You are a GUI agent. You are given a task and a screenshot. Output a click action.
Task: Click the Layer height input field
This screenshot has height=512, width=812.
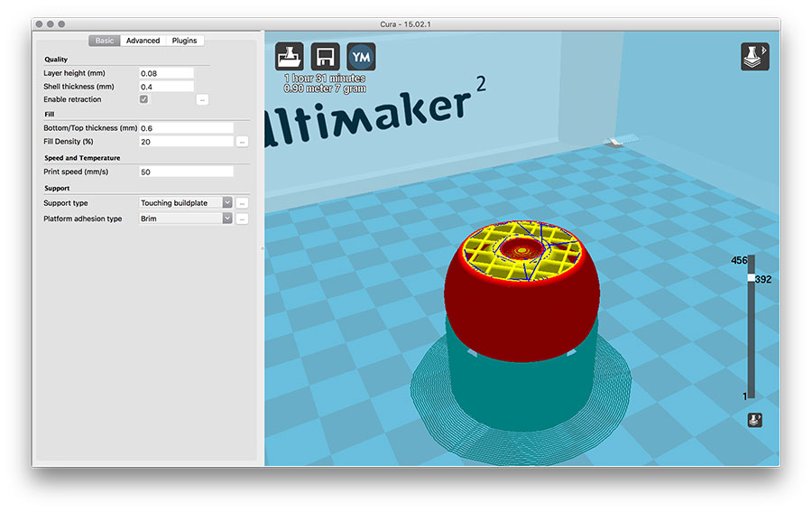tap(166, 73)
